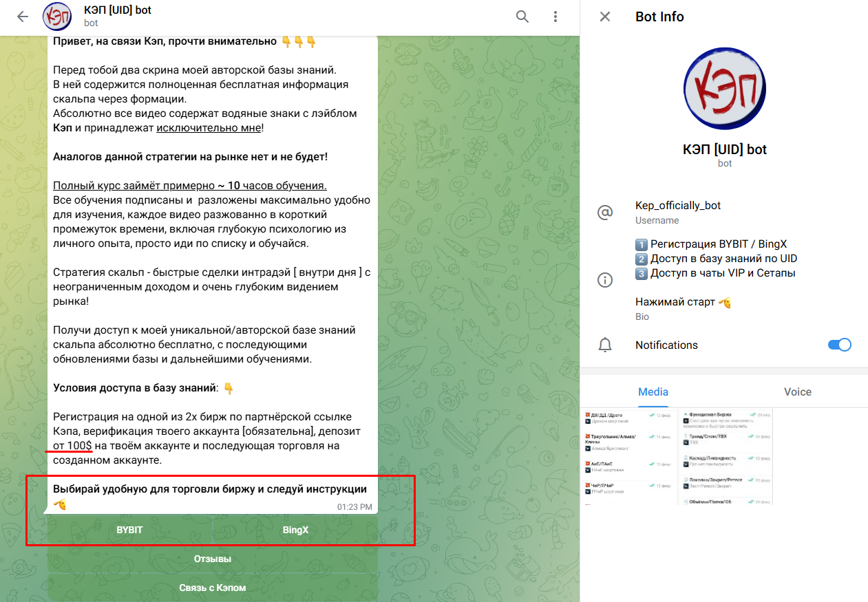Switch to the Media tab
This screenshot has width=868, height=602.
[x=653, y=391]
